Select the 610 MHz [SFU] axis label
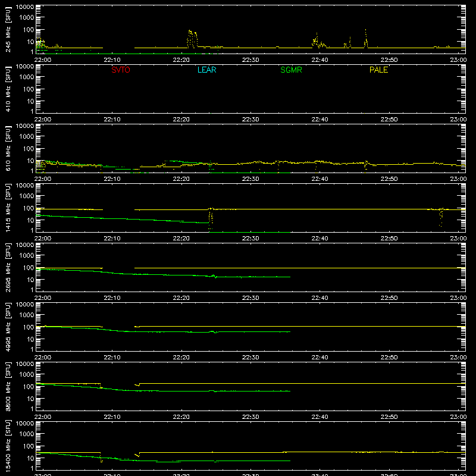This screenshot has height=476, width=476. coord(8,148)
